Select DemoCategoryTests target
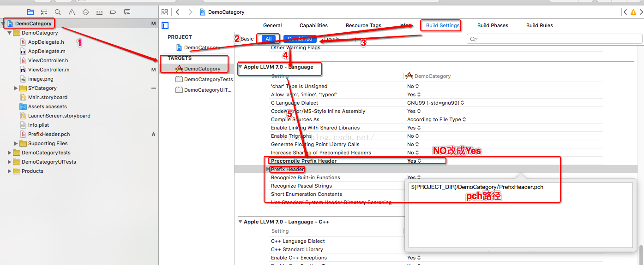The image size is (644, 265). click(205, 79)
